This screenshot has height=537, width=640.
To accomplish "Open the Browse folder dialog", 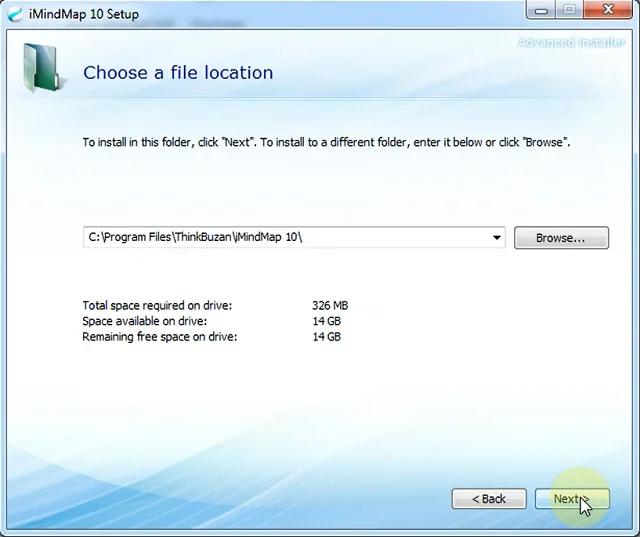I will [561, 237].
